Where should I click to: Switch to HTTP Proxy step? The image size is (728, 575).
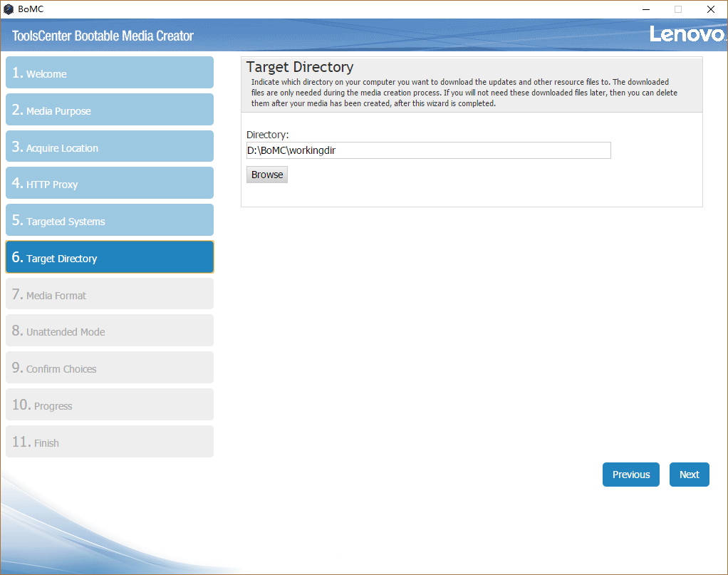pyautogui.click(x=110, y=183)
